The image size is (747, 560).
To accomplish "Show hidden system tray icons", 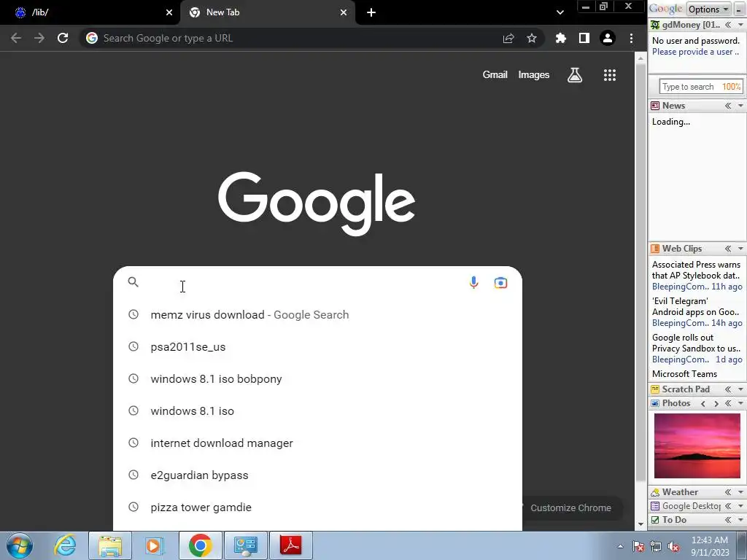I will [620, 546].
